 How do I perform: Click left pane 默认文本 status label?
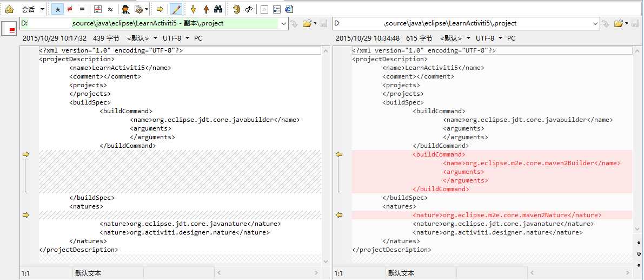click(x=88, y=273)
